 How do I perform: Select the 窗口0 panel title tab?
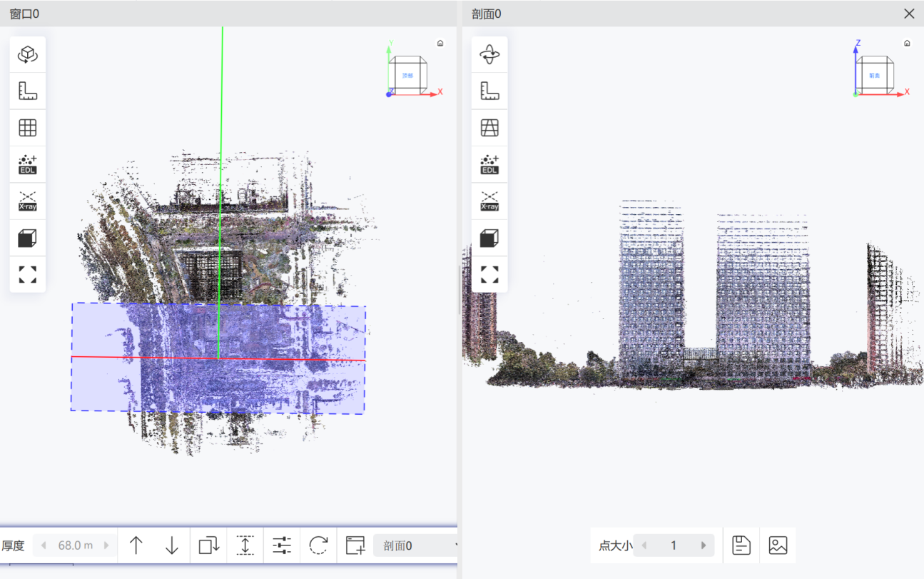pos(24,14)
